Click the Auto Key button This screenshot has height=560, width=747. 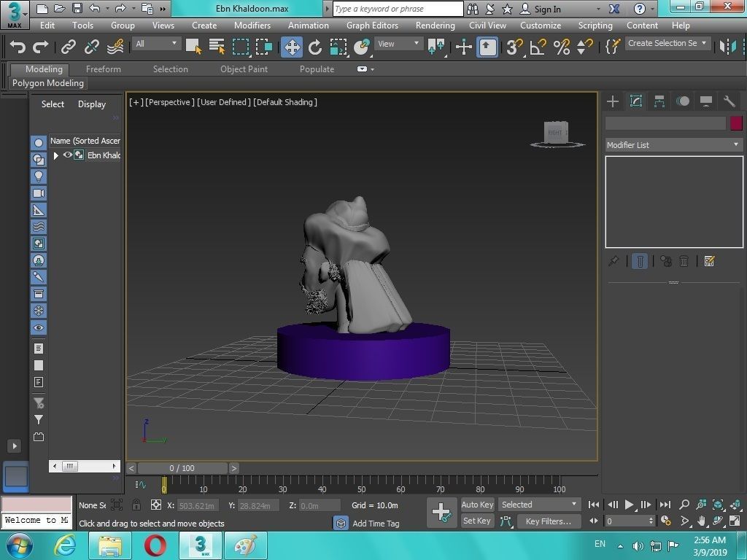477,505
